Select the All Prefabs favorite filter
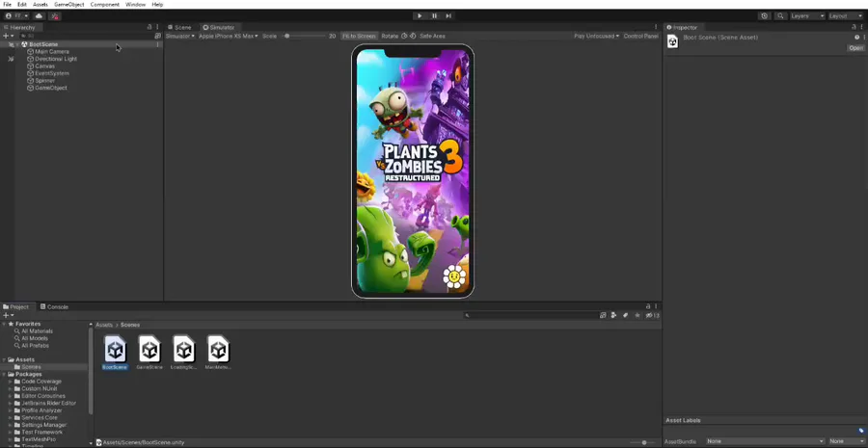This screenshot has height=448, width=868. 35,345
